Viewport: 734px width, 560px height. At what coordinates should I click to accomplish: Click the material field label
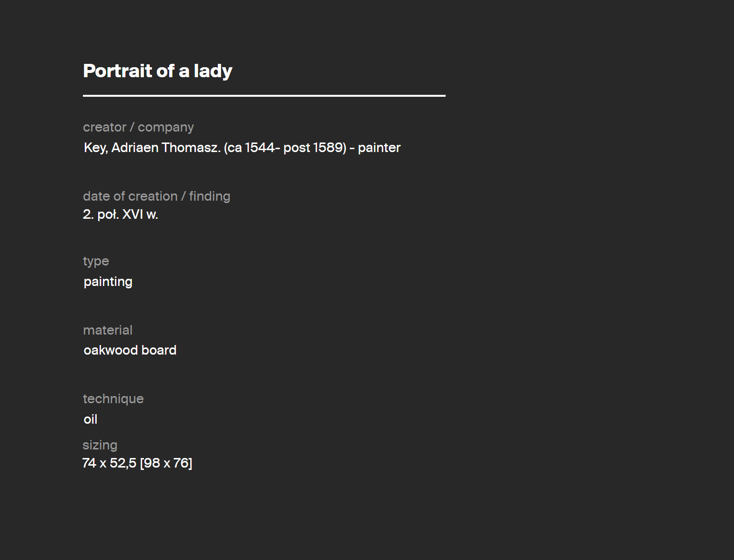click(x=108, y=330)
